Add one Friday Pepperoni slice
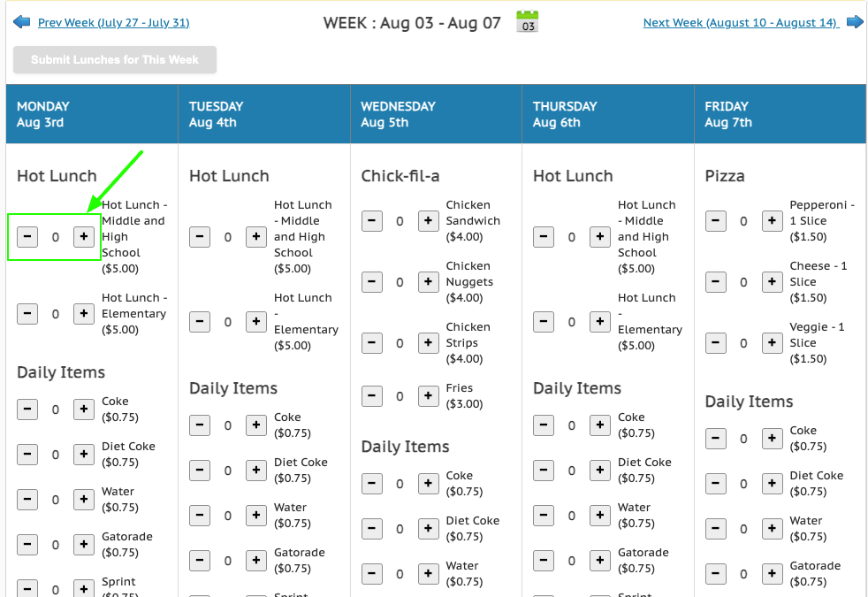Screen dimensions: 868x597 pyautogui.click(x=772, y=221)
